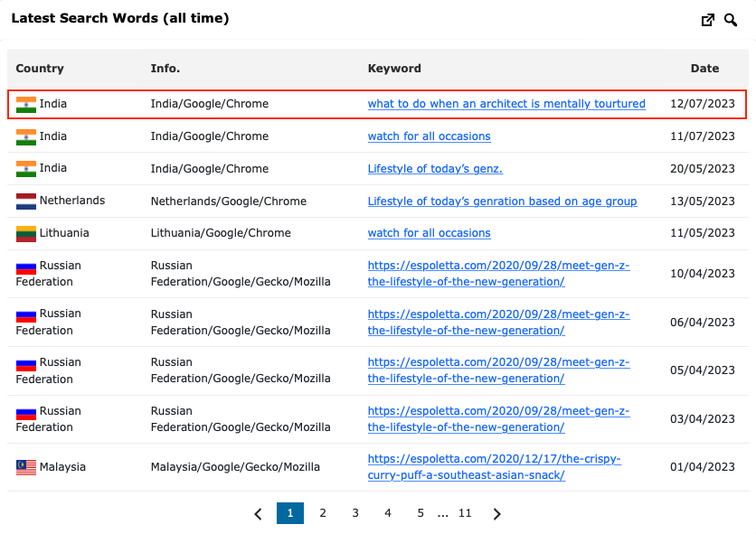
Task: Go to next page arrow
Action: pyautogui.click(x=497, y=514)
